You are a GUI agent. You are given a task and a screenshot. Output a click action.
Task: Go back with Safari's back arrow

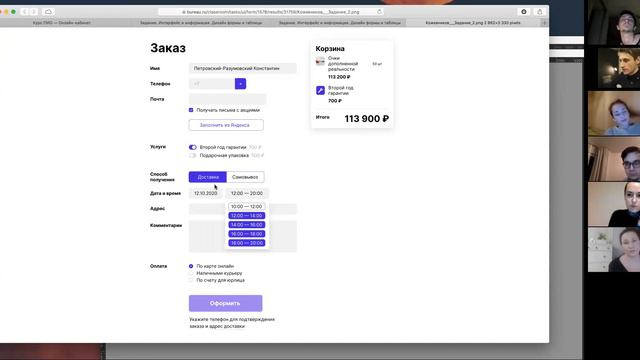pyautogui.click(x=24, y=12)
